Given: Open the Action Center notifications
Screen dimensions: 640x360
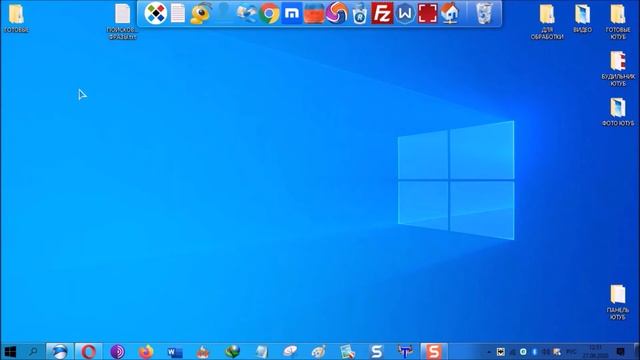Looking at the screenshot, I should [x=620, y=351].
